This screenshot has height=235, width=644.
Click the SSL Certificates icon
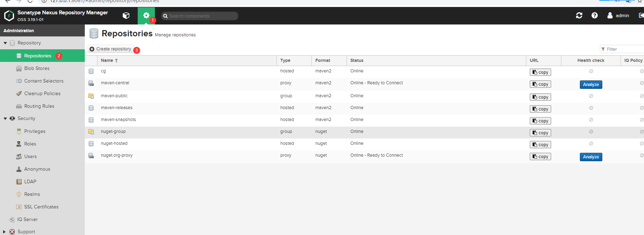pos(19,207)
